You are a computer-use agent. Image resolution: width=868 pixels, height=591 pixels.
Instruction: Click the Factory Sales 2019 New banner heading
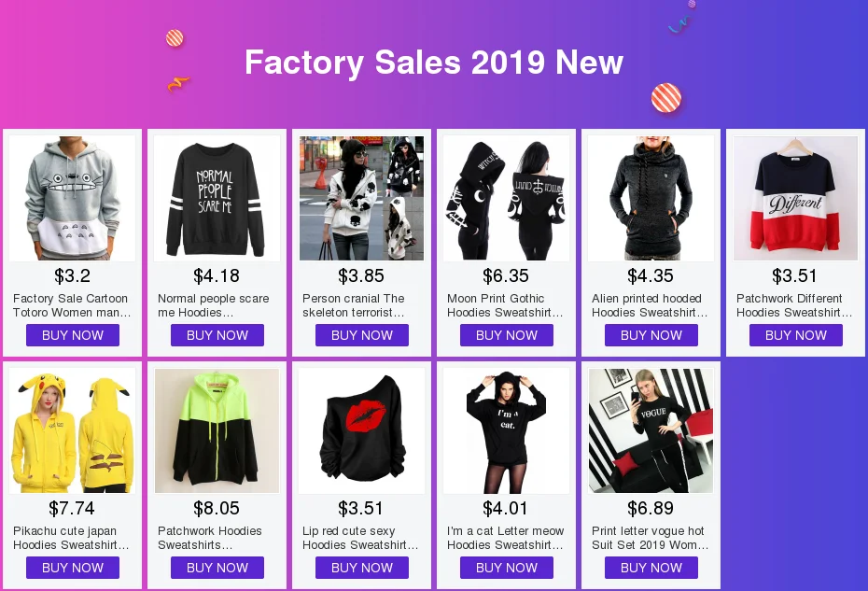434,62
